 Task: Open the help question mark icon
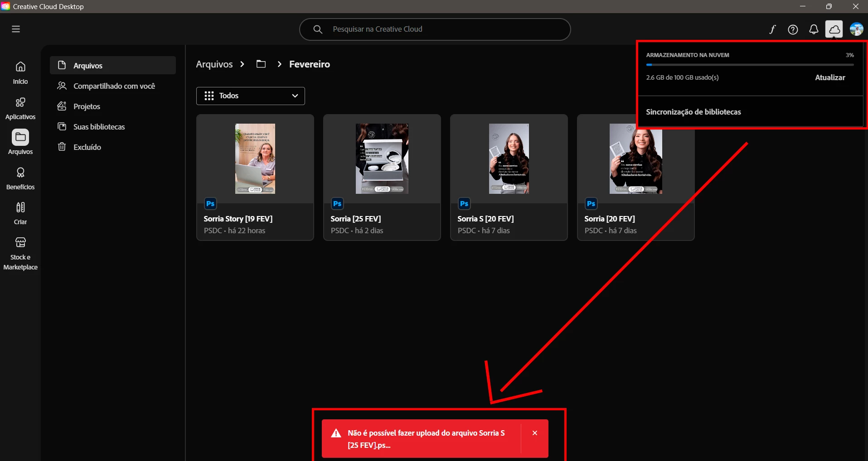tap(793, 29)
